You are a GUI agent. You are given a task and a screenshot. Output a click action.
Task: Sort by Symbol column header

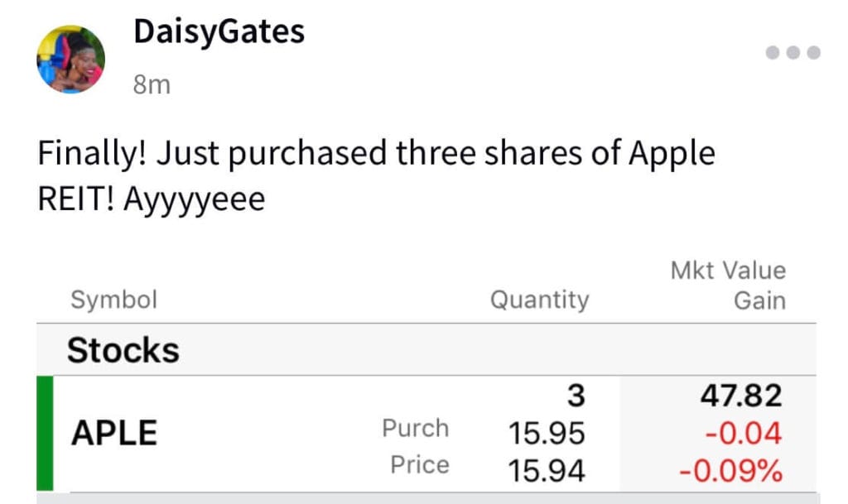(114, 300)
